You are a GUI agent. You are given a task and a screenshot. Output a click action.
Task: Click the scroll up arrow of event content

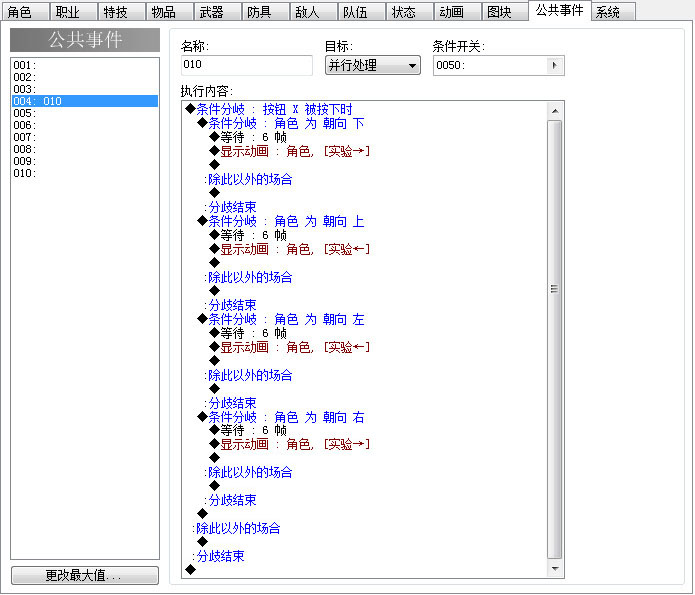pyautogui.click(x=555, y=111)
